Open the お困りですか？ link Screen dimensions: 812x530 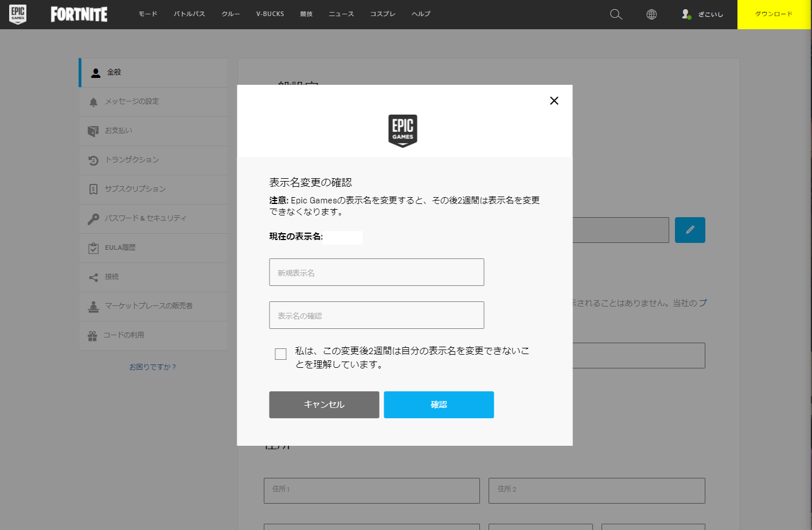click(x=153, y=367)
